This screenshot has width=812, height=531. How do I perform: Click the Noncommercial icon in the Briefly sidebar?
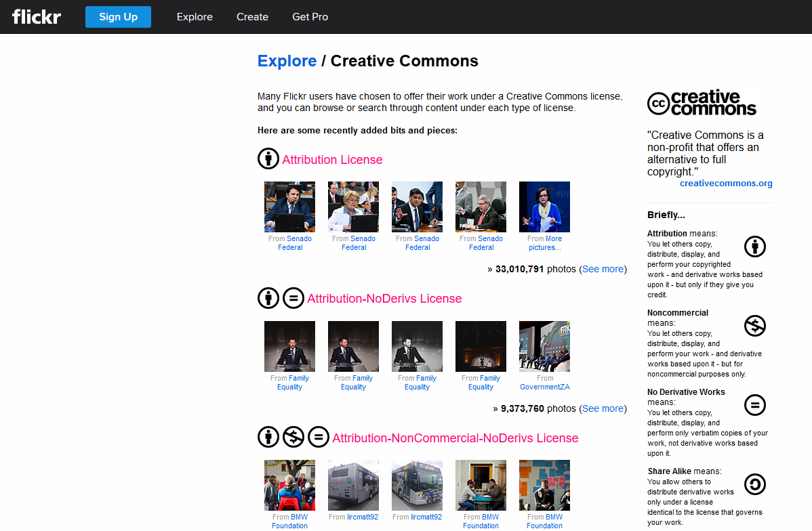pyautogui.click(x=755, y=326)
